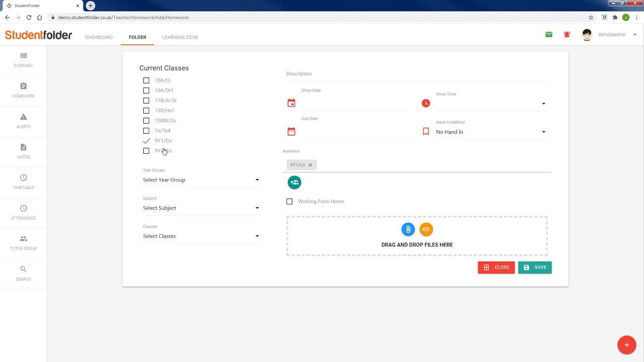Open the browser extensions puzzle icon
Viewport: 644px width, 362px height.
pyautogui.click(x=615, y=17)
